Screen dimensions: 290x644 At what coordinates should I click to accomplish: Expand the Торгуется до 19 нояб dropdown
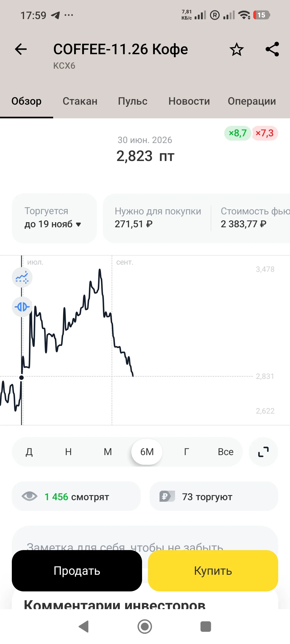[54, 218]
